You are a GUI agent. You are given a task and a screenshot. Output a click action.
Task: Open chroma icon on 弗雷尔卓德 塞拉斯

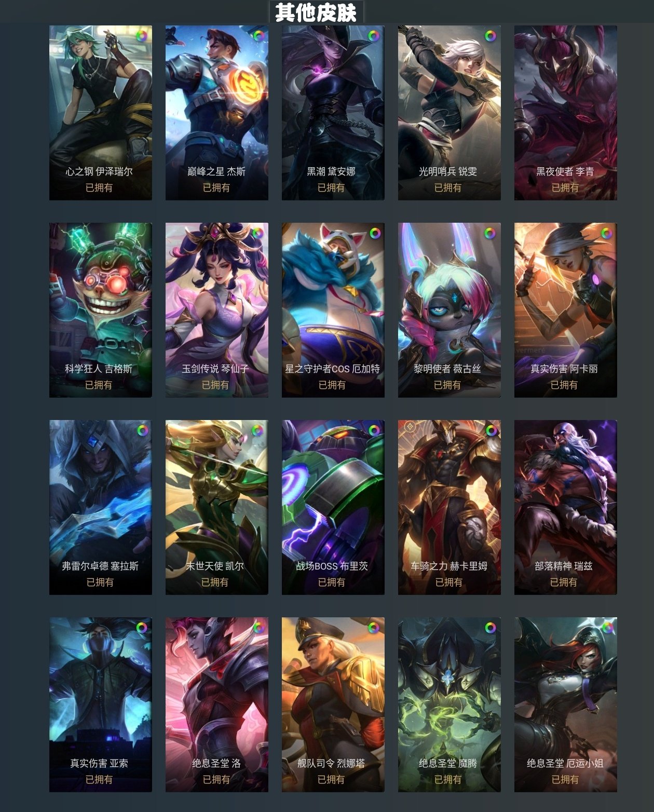click(x=142, y=430)
